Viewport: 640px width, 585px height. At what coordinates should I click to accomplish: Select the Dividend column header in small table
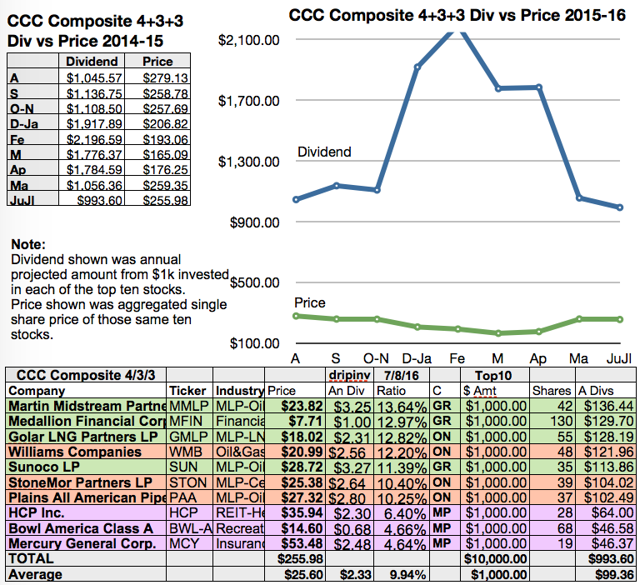pos(92,61)
